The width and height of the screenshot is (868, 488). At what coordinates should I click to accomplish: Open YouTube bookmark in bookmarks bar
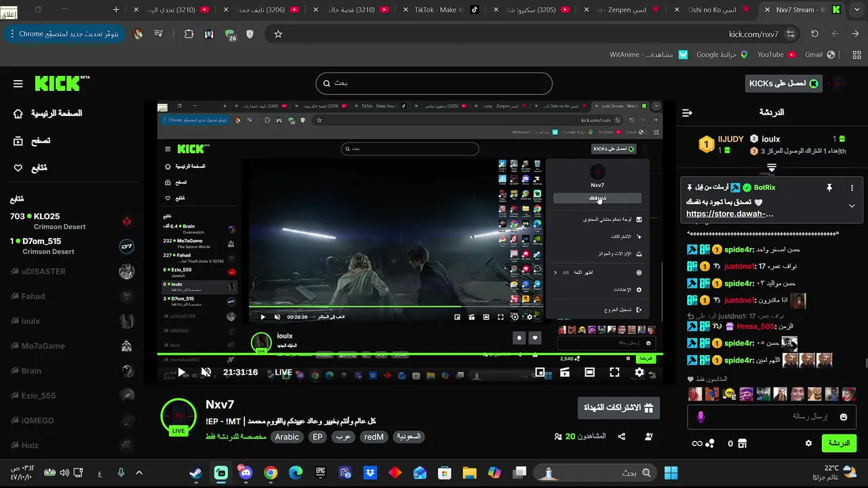coord(776,55)
